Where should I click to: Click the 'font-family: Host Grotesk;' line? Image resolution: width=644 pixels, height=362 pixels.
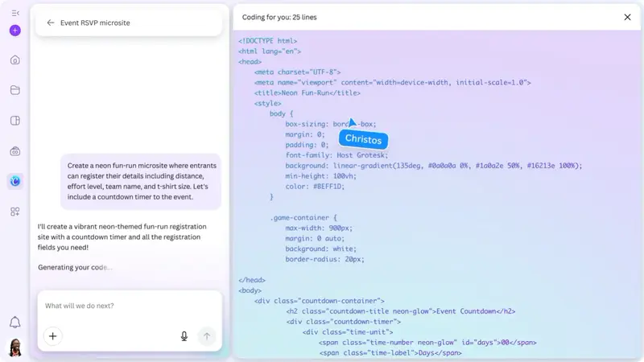tap(336, 155)
